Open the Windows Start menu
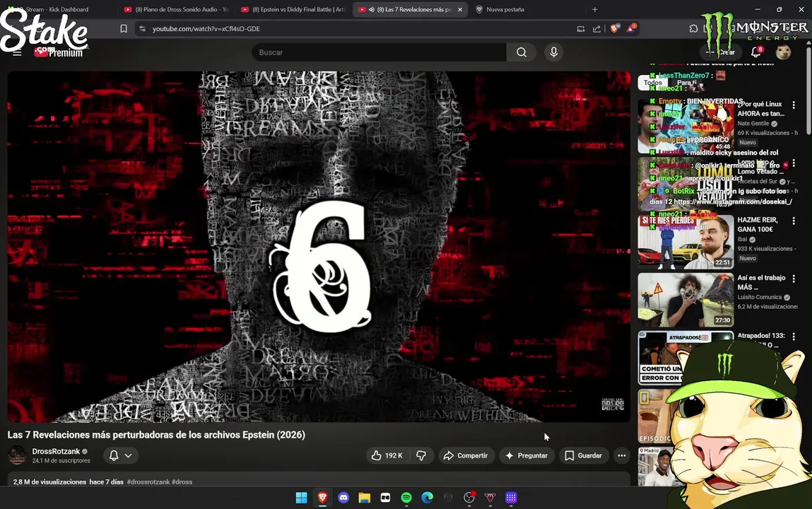812x509 pixels. 301,498
